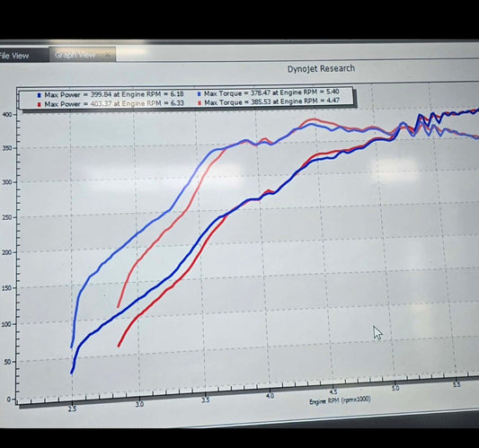Select the red Max Power 403.37 legend text

[114, 104]
